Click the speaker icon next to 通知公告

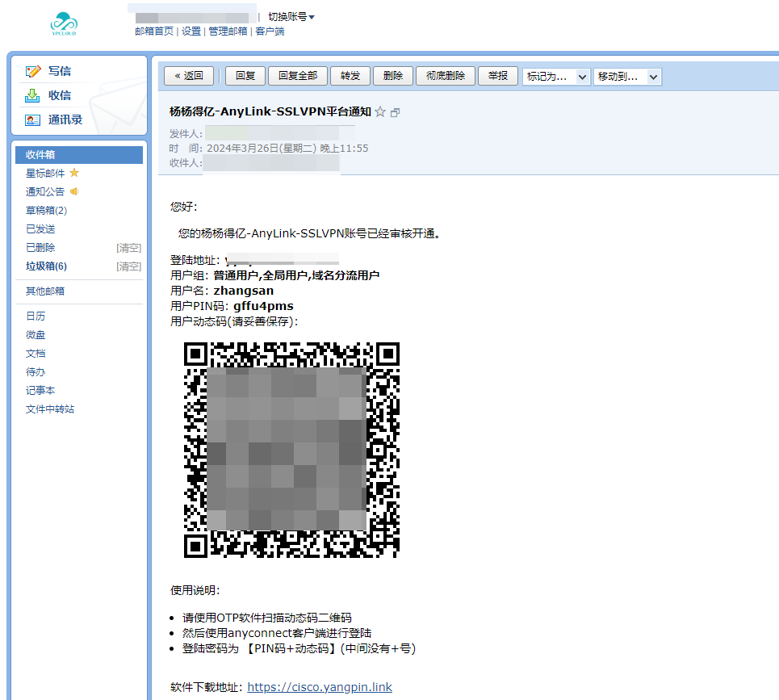pos(74,191)
